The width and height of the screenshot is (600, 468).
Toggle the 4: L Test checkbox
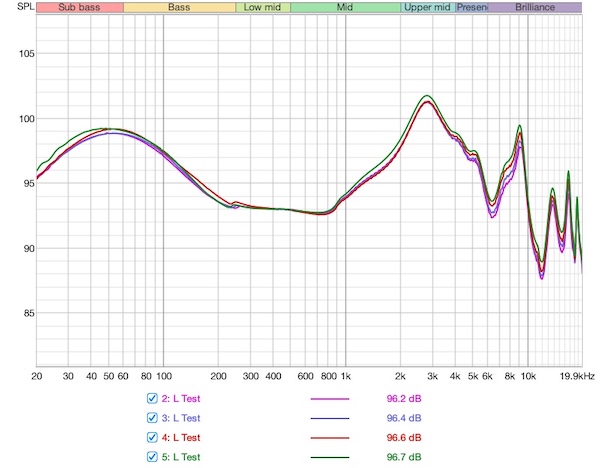[152, 437]
